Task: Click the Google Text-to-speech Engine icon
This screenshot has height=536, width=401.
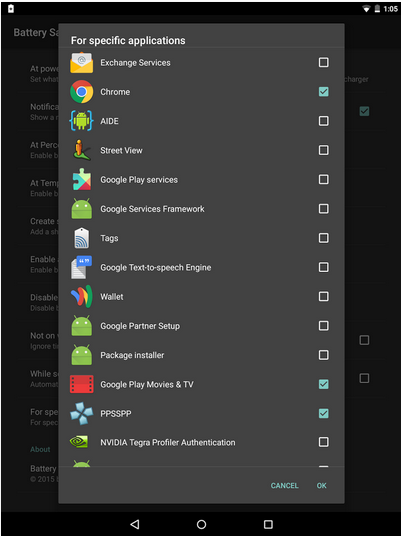Action: [x=81, y=267]
